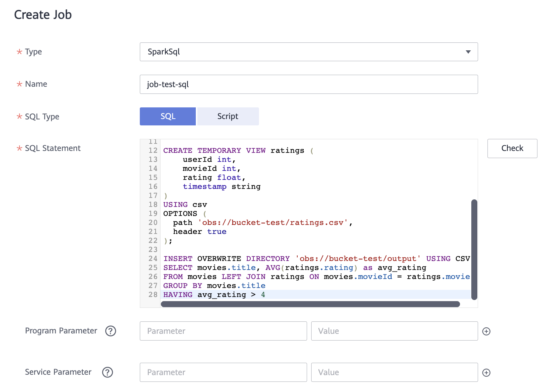Click the Program Parameter Value input
This screenshot has width=560, height=392.
pyautogui.click(x=394, y=331)
